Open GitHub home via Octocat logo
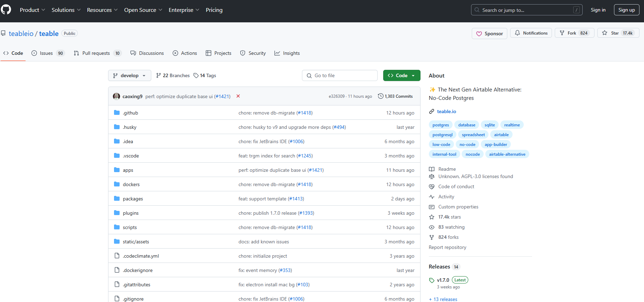644x302 pixels. [6, 10]
